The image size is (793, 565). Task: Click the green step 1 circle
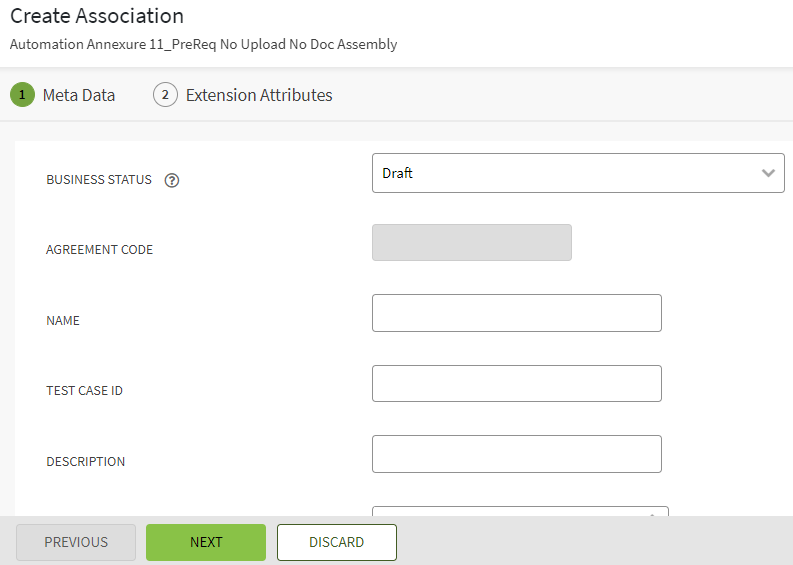(22, 95)
